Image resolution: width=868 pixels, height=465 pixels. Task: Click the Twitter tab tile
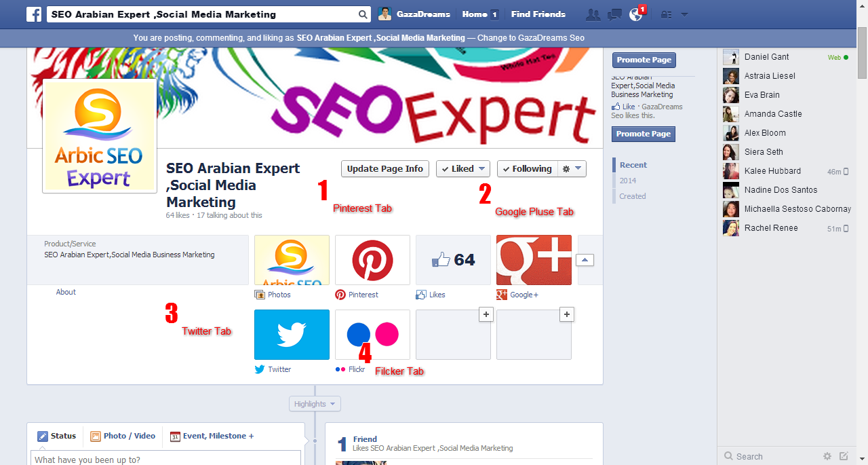(292, 335)
